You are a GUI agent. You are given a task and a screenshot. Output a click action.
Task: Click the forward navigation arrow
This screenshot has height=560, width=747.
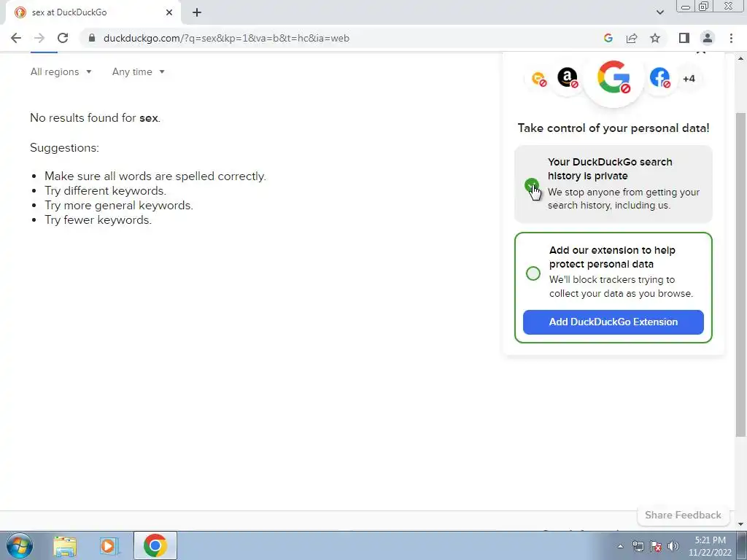coord(39,38)
